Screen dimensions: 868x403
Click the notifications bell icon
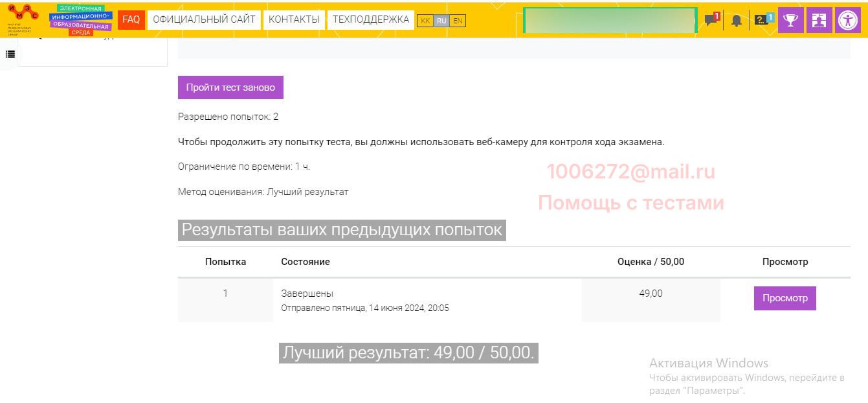click(737, 20)
